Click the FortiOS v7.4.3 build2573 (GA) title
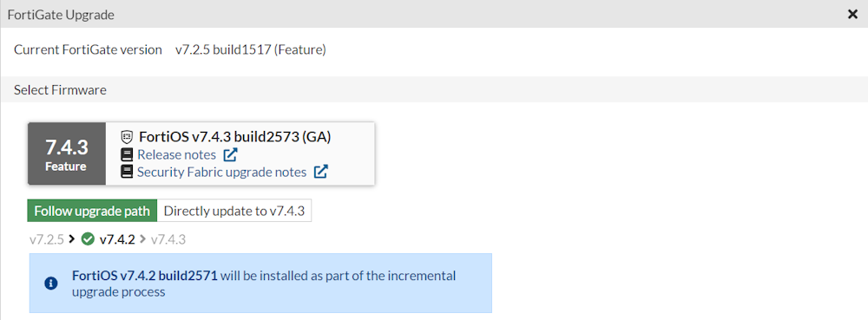 click(234, 136)
